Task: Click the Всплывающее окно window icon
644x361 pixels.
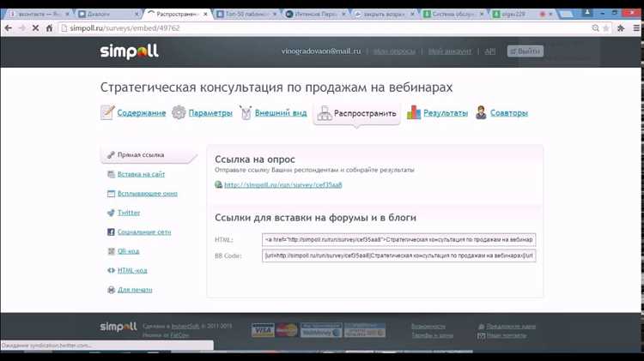Action: click(111, 193)
